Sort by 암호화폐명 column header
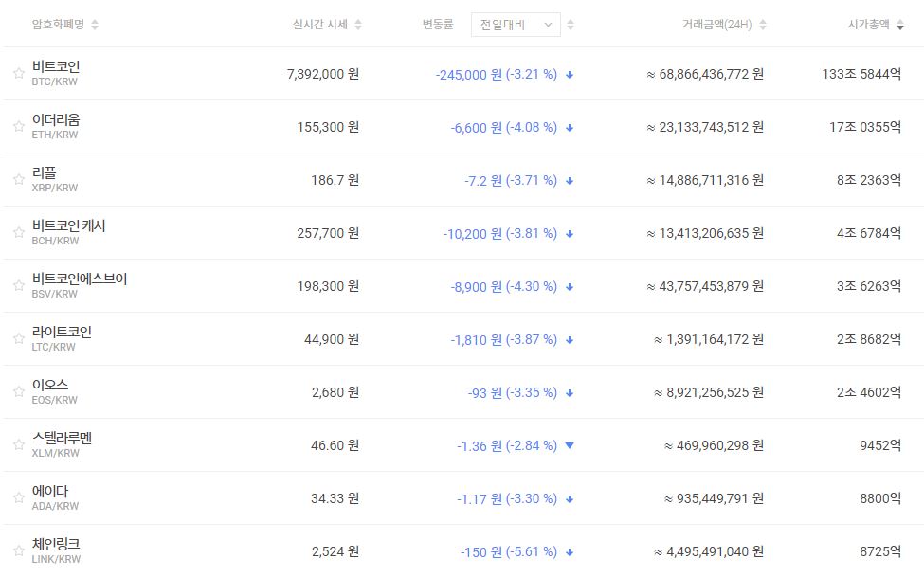Viewport: 924px width, 577px height. pyautogui.click(x=64, y=25)
